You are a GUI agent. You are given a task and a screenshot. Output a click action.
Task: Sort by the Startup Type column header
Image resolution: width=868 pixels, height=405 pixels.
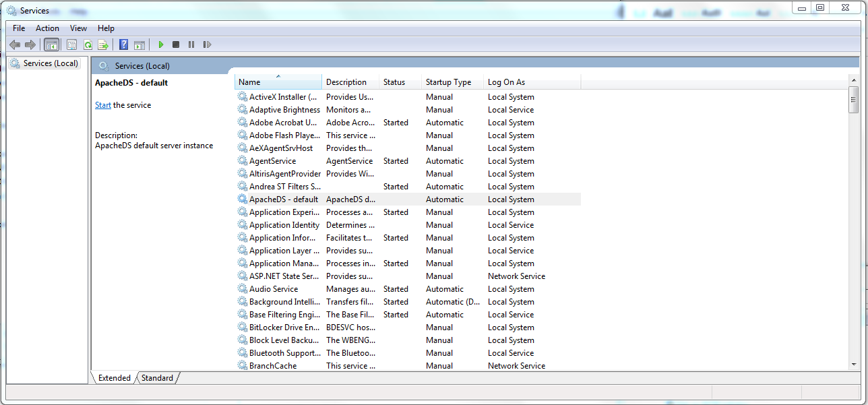453,82
